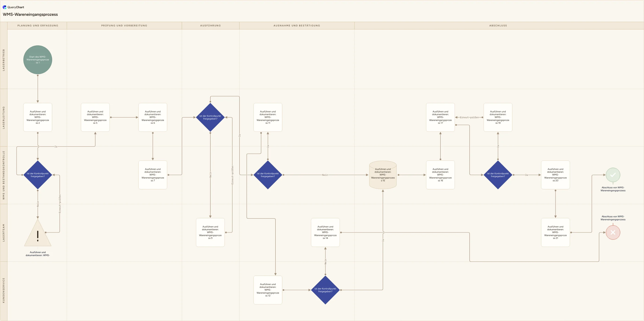Click the database cylinder node step 15

pyautogui.click(x=383, y=175)
